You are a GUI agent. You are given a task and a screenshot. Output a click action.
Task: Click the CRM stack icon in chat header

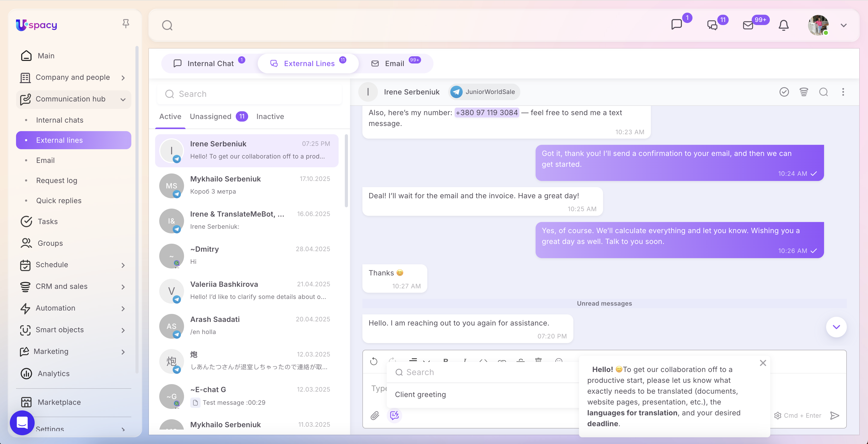pyautogui.click(x=804, y=92)
